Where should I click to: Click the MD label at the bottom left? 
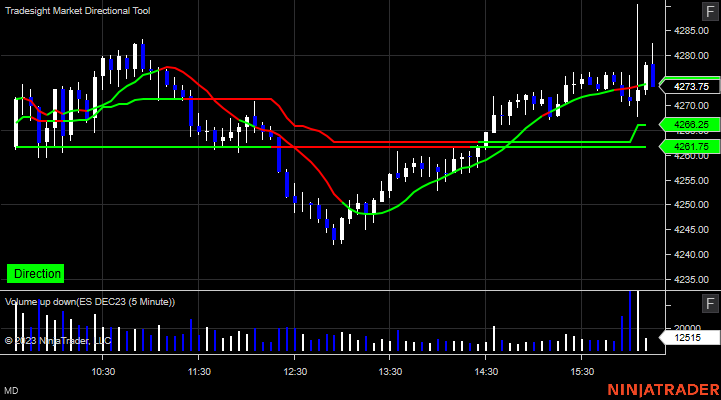pos(11,391)
